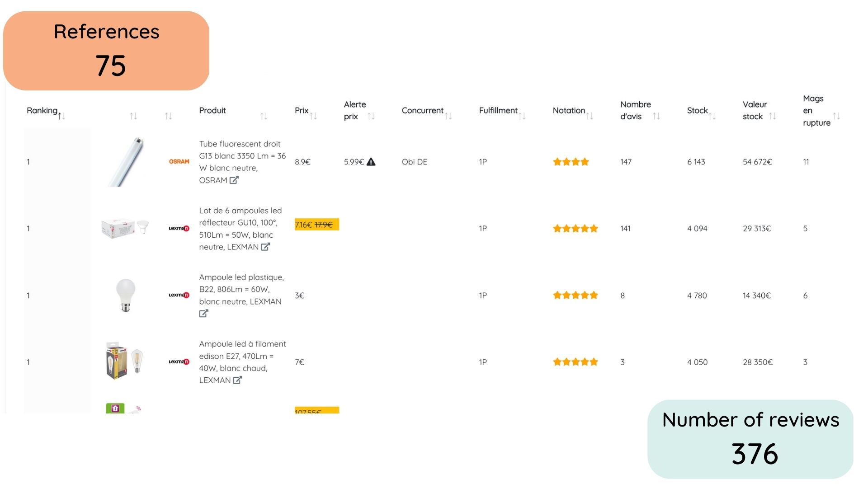Open external link icon for GU10 LEXMAN lot
Image resolution: width=868 pixels, height=488 pixels.
coord(265,247)
